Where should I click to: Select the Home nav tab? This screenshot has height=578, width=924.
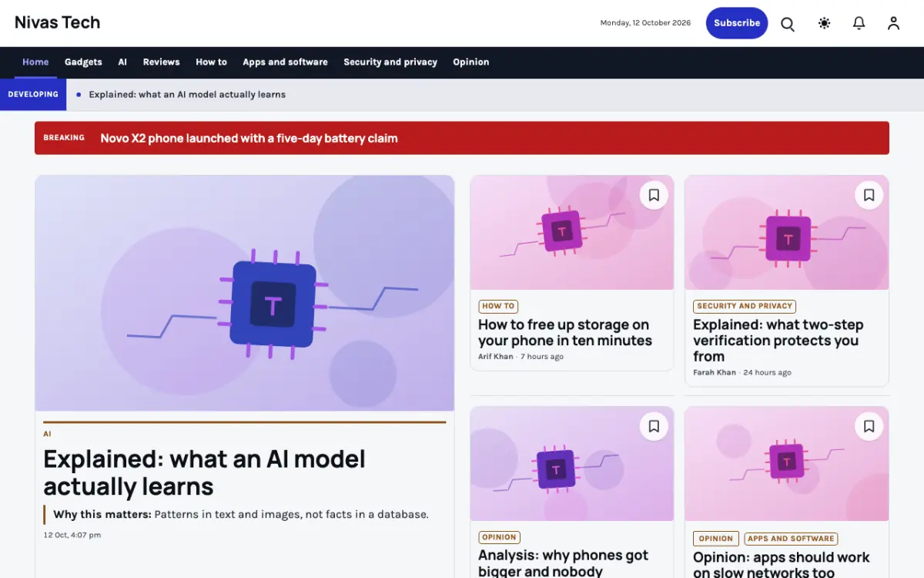pos(35,62)
